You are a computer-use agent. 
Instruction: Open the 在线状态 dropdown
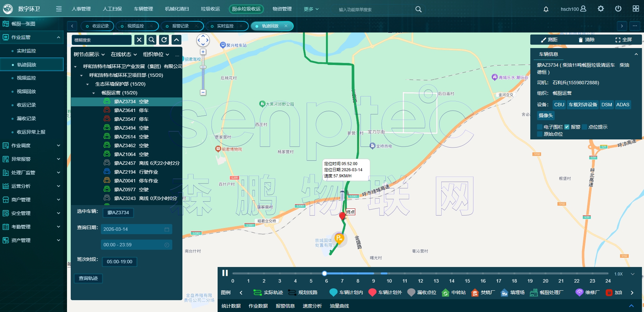[x=124, y=54]
